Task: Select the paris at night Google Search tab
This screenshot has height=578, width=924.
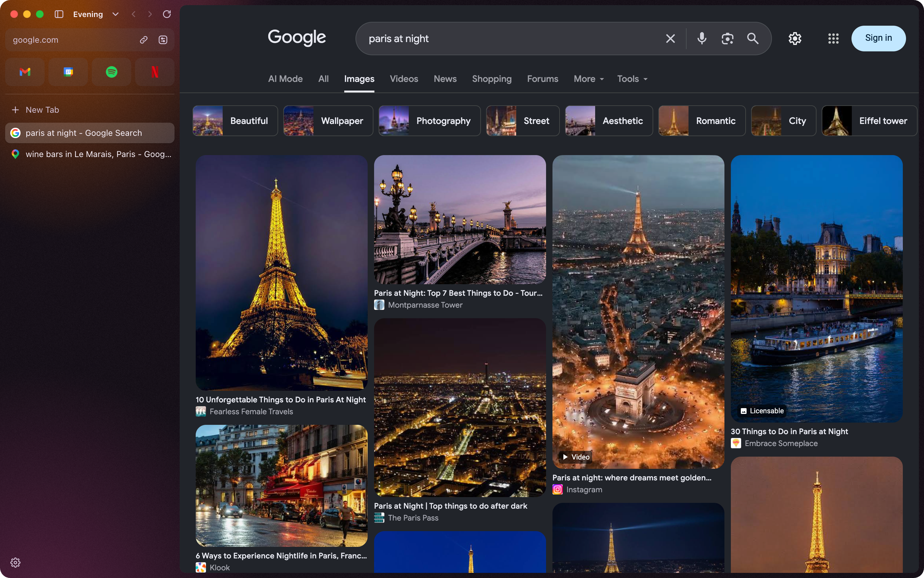Action: click(x=90, y=133)
